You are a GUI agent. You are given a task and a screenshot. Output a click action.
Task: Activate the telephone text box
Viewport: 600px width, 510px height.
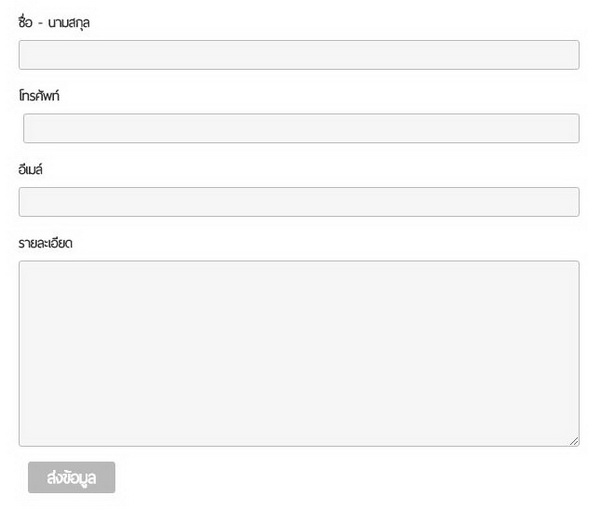[301, 128]
